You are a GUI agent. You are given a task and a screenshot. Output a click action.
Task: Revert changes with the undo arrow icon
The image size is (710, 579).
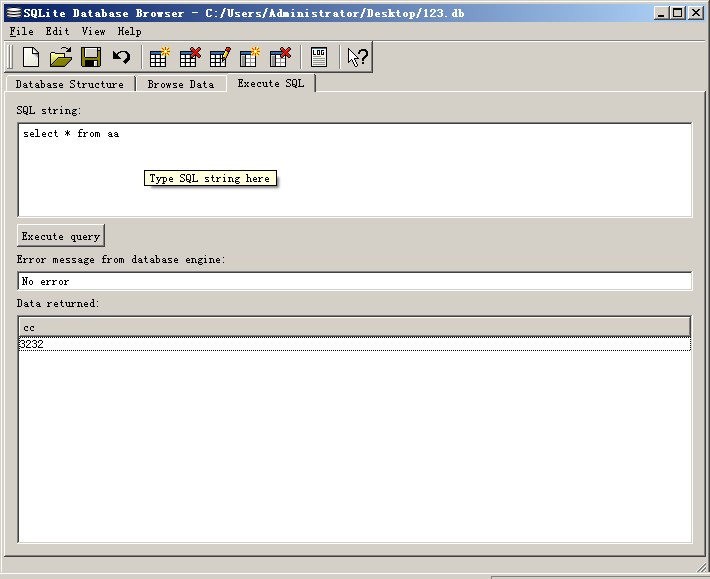[121, 57]
